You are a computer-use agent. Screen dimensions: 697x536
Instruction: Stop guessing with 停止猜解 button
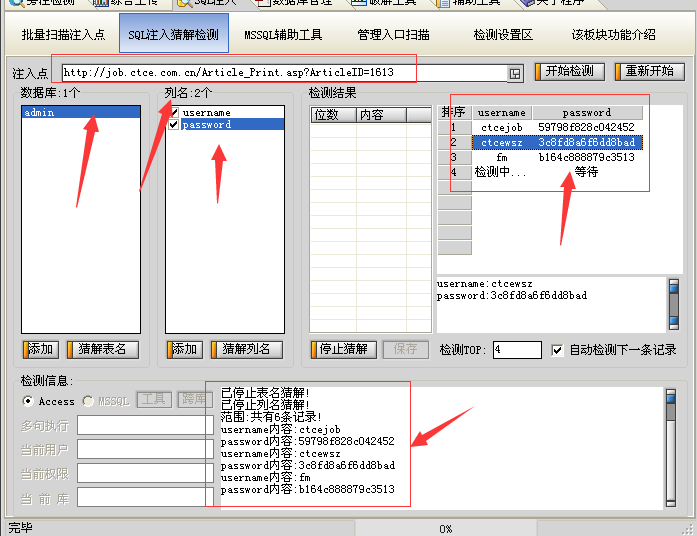coord(344,349)
